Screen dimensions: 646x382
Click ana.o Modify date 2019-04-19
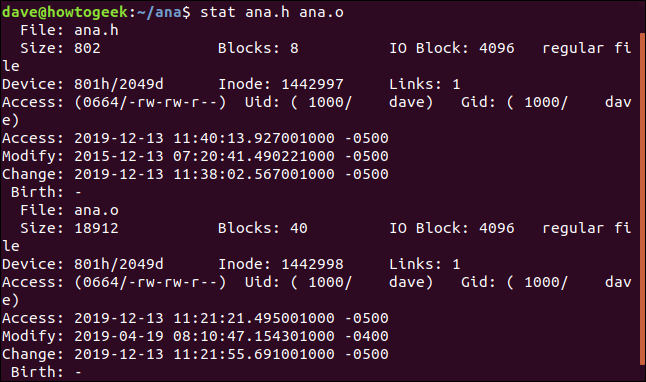(119, 336)
